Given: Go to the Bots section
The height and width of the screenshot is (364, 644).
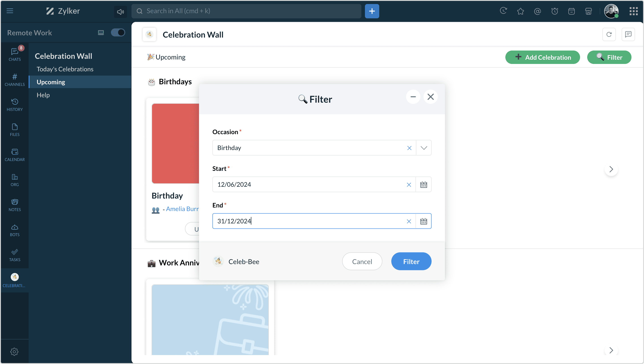Looking at the screenshot, I should point(15,230).
